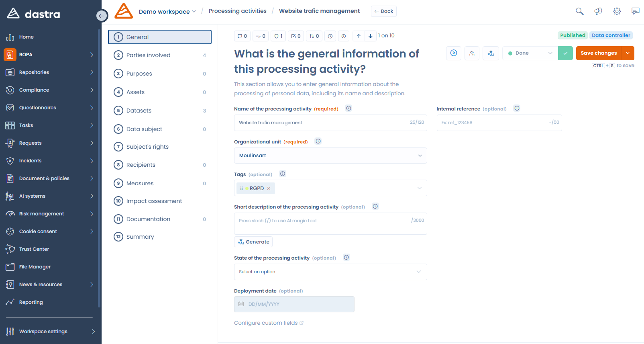Click the Deployment date field
Image resolution: width=644 pixels, height=344 pixels.
tap(294, 304)
